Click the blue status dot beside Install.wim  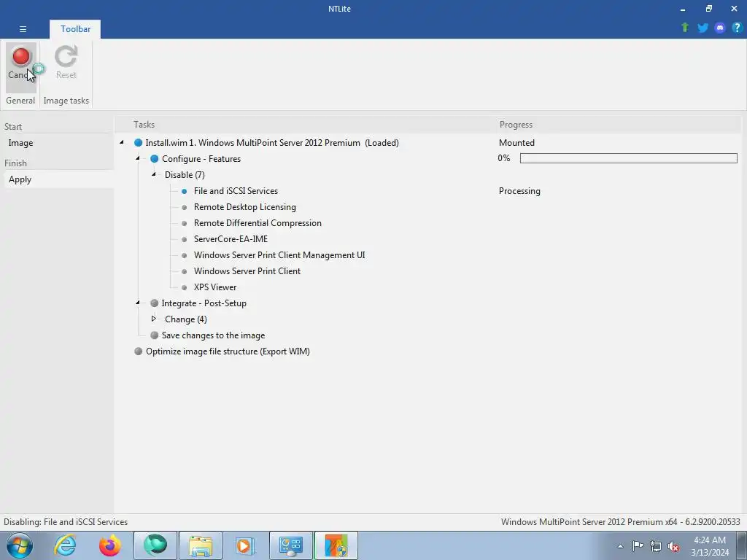138,142
